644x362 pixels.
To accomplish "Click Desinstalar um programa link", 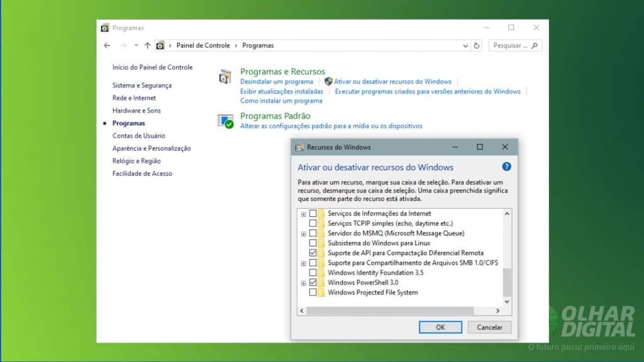I will click(276, 82).
